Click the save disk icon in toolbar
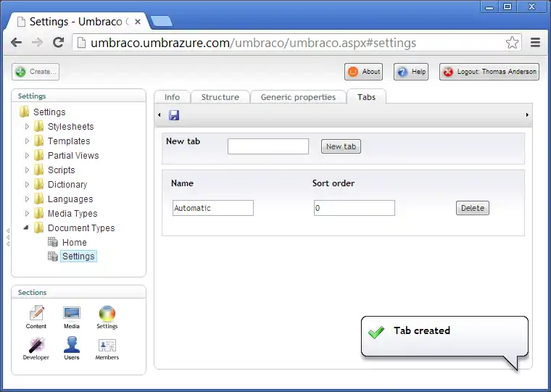The height and width of the screenshot is (392, 551). 174,115
